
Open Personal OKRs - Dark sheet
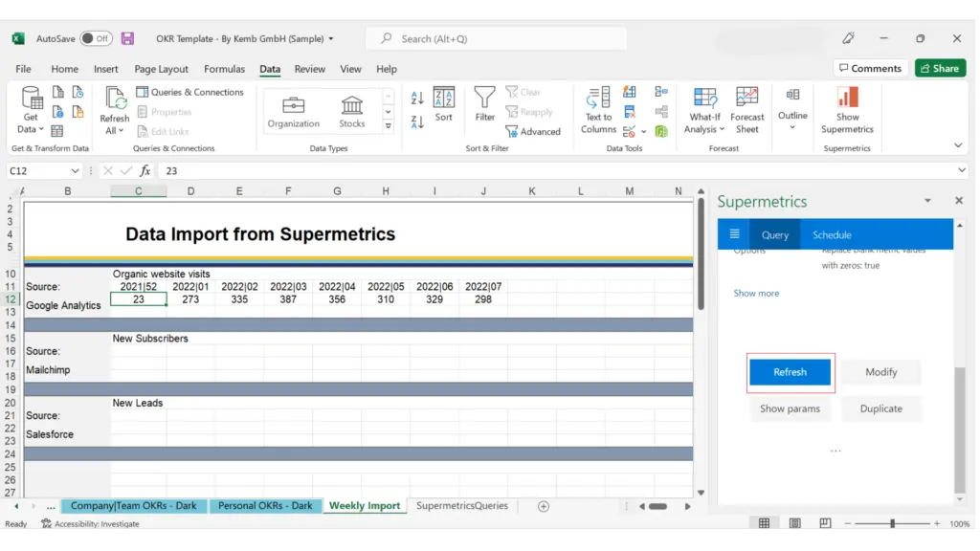[x=264, y=506]
